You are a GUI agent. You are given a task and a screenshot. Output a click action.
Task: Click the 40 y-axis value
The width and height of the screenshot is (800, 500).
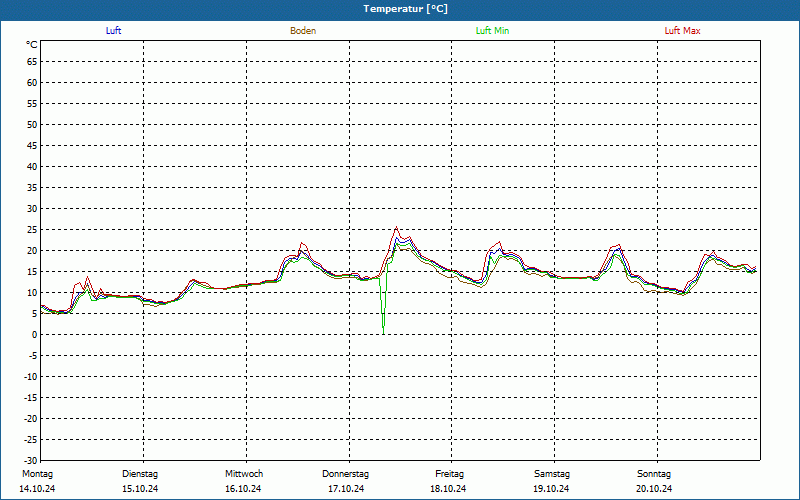32,167
